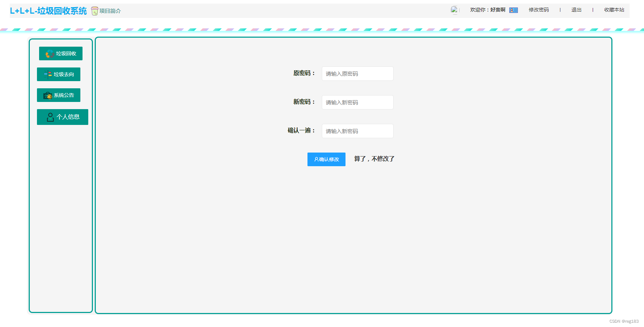Open the 项目简介 link
The width and height of the screenshot is (644, 327).
point(110,11)
